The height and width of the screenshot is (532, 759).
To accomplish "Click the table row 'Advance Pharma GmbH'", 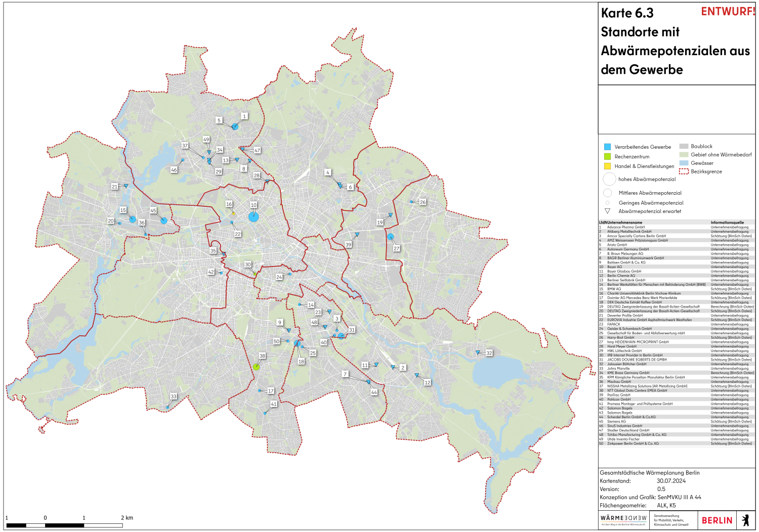I will coord(677,227).
